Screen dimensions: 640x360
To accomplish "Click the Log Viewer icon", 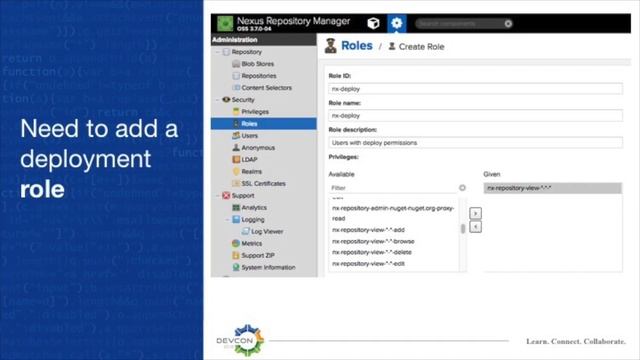I will (245, 231).
